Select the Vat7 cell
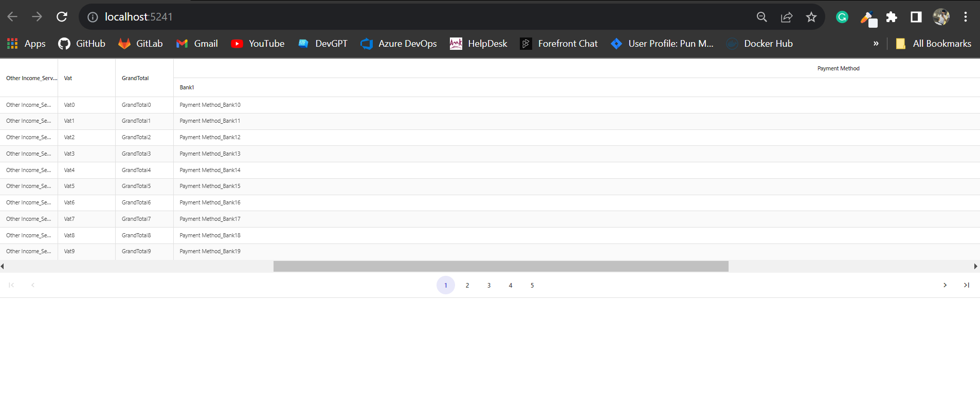 coord(86,219)
